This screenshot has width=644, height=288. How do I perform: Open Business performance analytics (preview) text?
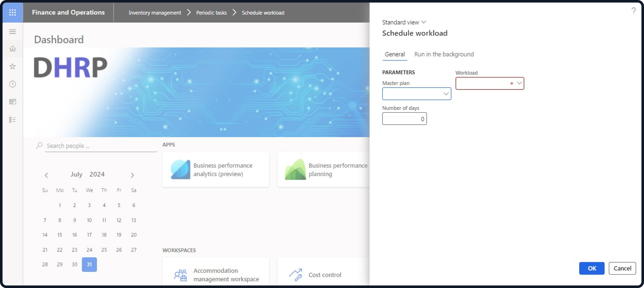(x=223, y=170)
